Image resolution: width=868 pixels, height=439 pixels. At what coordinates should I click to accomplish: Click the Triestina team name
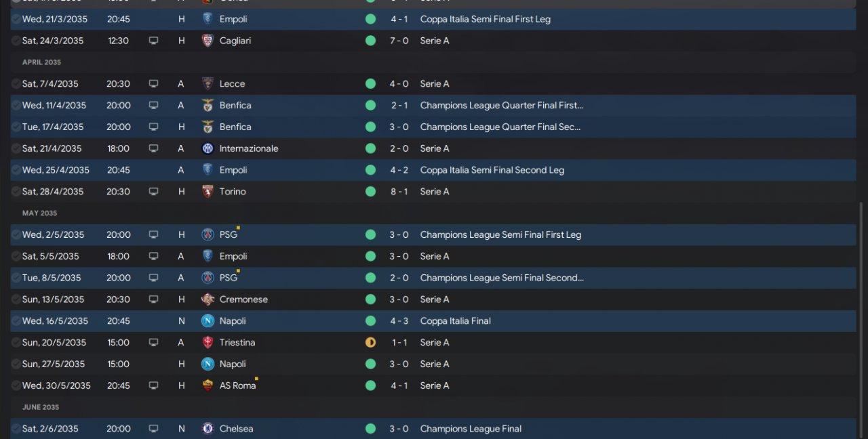pyautogui.click(x=237, y=343)
